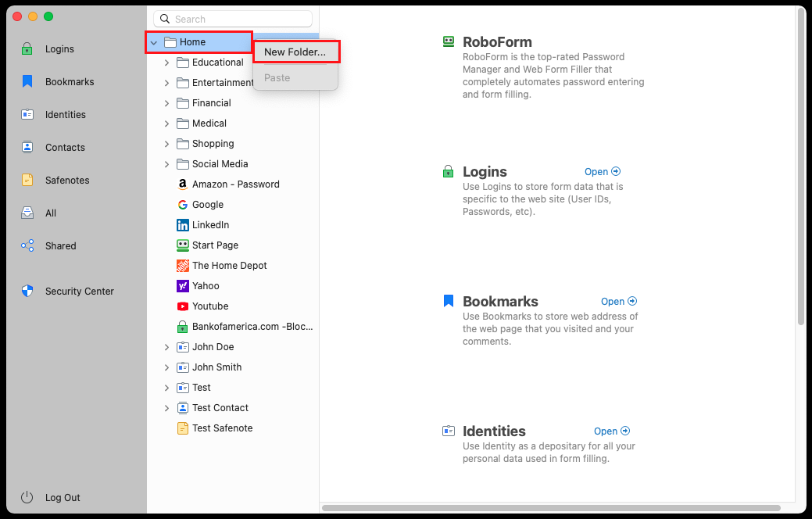Expand the Entertainment folder chevron
This screenshot has height=519, width=812.
pos(166,83)
